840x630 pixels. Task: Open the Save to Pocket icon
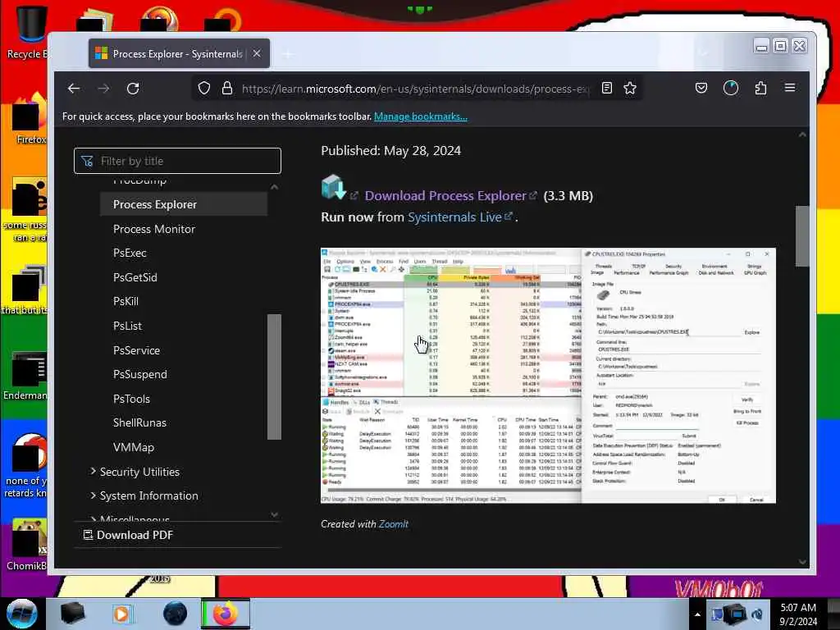tap(701, 88)
